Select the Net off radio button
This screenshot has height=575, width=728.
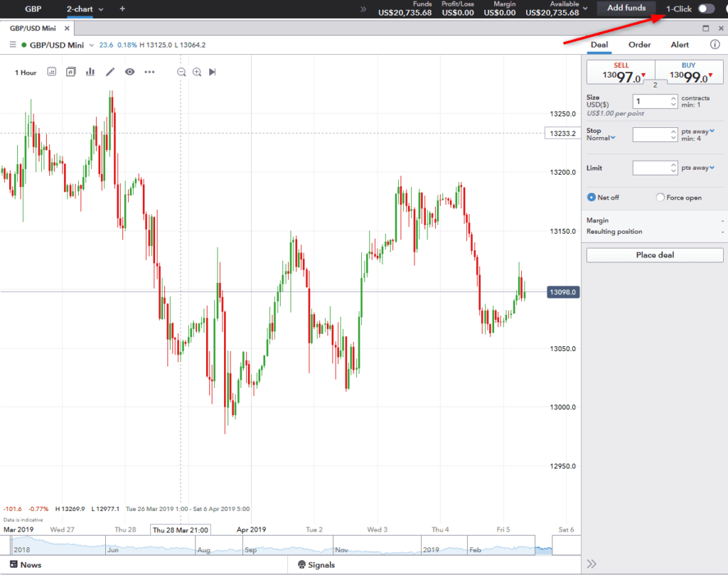(x=591, y=198)
